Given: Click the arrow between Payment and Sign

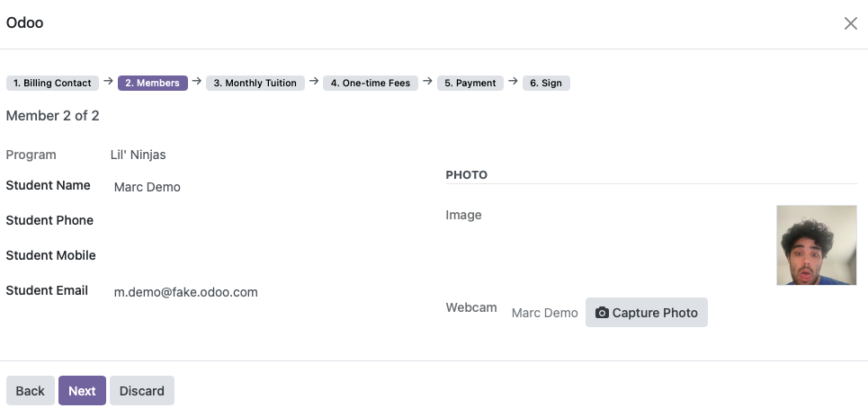Looking at the screenshot, I should [x=514, y=81].
